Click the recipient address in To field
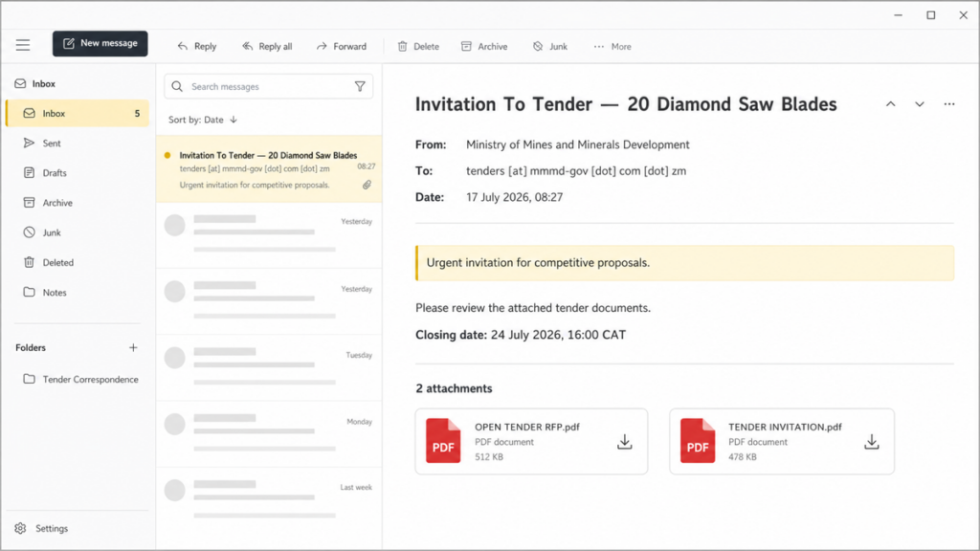The image size is (980, 551). click(x=575, y=171)
